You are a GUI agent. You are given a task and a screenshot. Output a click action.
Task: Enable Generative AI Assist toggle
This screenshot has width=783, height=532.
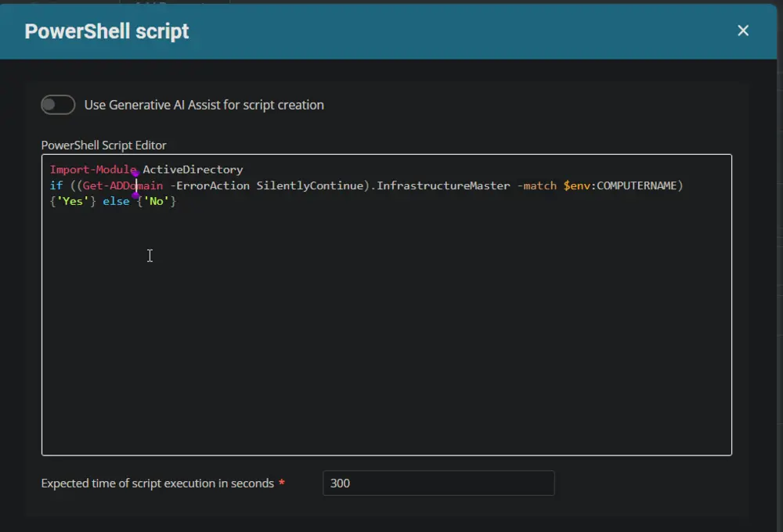(58, 105)
